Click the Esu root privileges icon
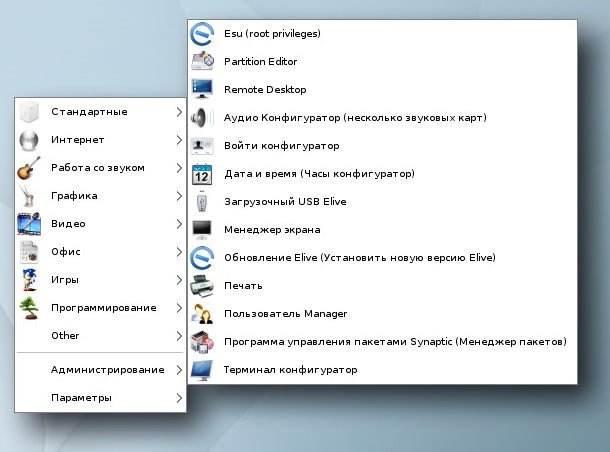 click(x=202, y=34)
